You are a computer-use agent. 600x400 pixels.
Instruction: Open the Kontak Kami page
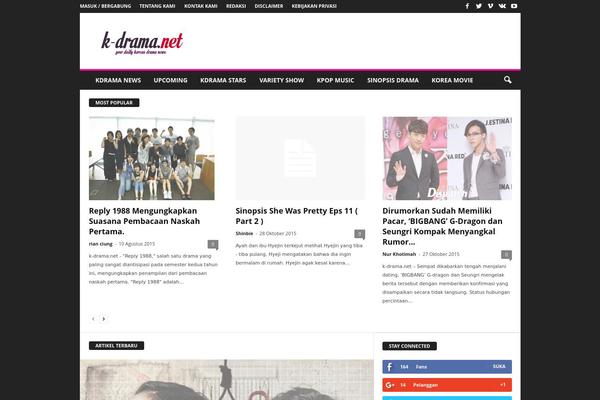pos(201,6)
